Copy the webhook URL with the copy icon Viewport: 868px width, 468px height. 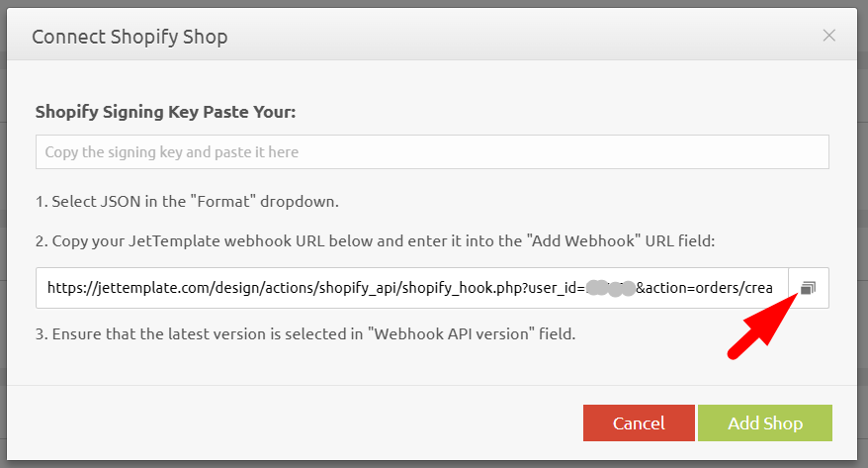808,288
